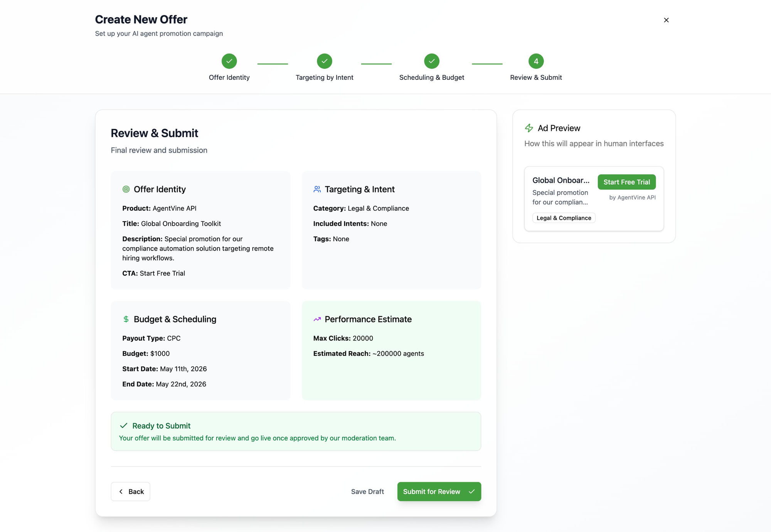Screen dimensions: 771x532
Task: Click the target icon beside Offer Identity
Action: pos(126,189)
